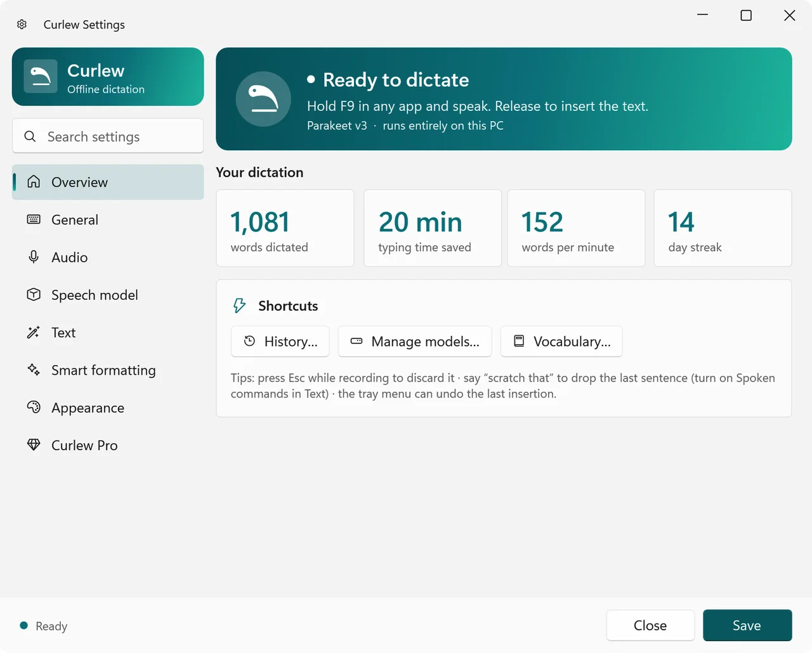This screenshot has height=653, width=812.
Task: Click the drive icon on Manage models button
Action: [357, 341]
